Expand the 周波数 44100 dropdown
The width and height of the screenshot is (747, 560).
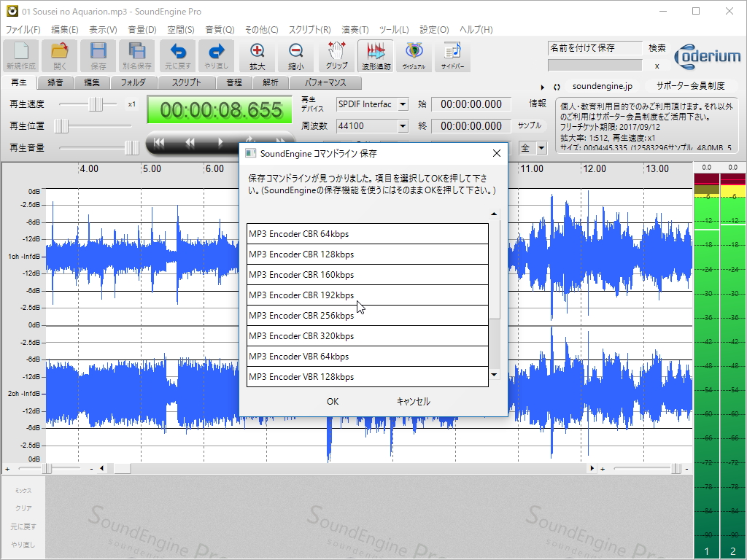(x=403, y=126)
